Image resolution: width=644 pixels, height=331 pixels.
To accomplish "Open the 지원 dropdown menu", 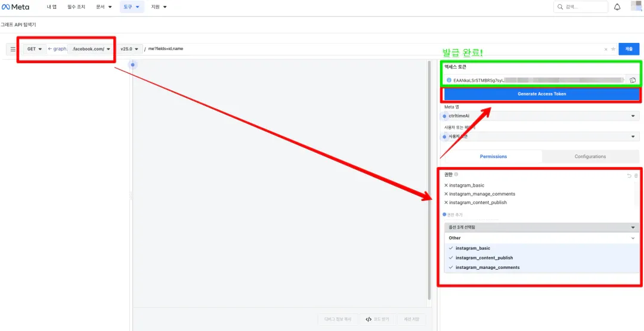I will 159,7.
